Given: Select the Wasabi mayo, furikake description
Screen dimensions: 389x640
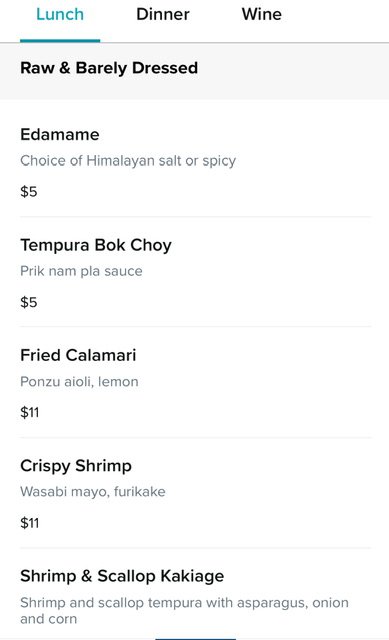Looking at the screenshot, I should pyautogui.click(x=93, y=491).
